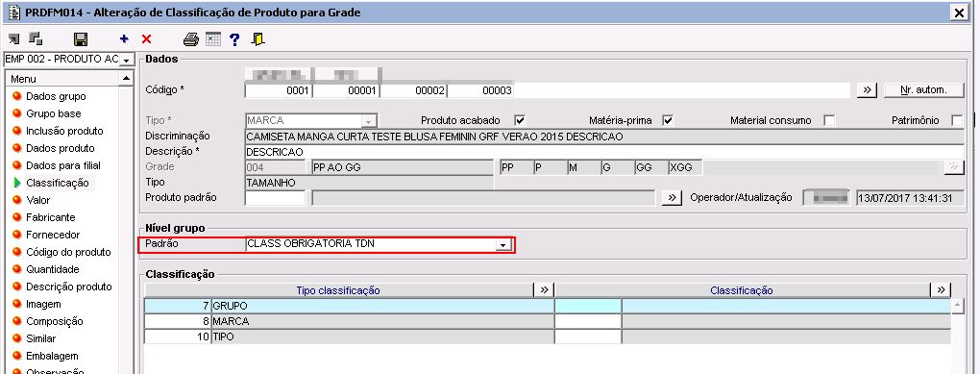Click the XGG size cell
Image resolution: width=980 pixels, height=374 pixels.
684,167
